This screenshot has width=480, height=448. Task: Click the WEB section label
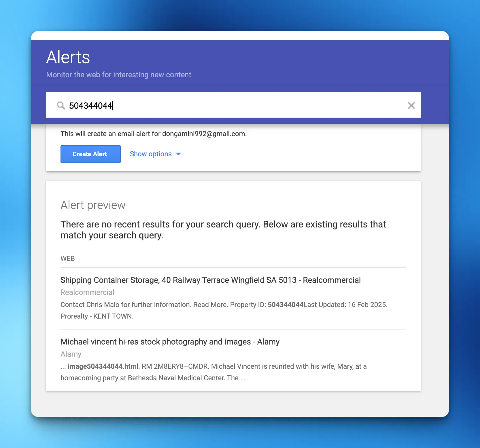[68, 259]
